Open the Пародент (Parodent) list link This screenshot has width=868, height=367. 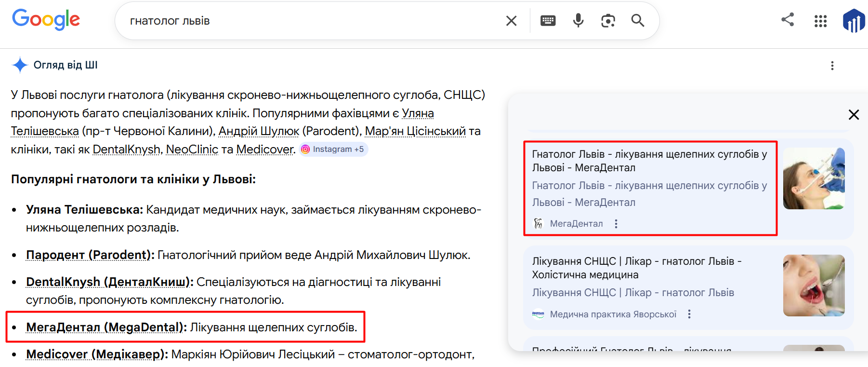click(x=89, y=255)
